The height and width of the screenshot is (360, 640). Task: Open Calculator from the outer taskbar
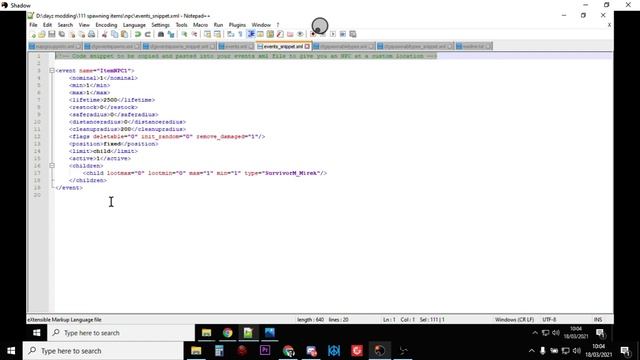point(219,351)
